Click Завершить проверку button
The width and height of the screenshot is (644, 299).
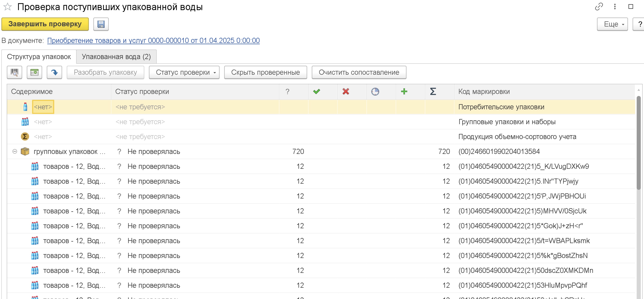45,24
